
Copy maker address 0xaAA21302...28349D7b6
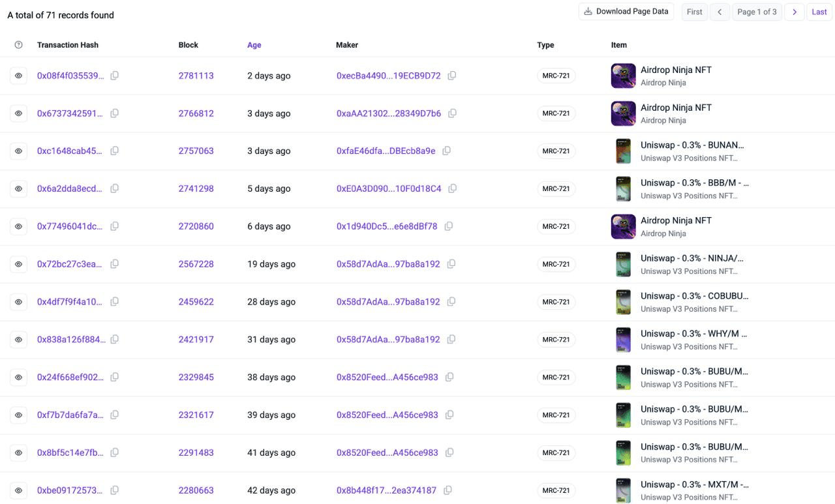(x=452, y=113)
